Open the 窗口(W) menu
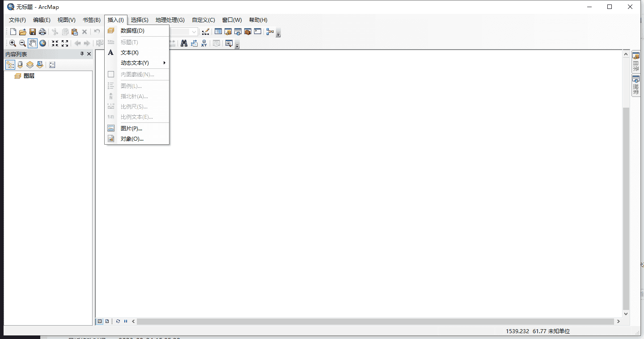644x339 pixels. (232, 20)
